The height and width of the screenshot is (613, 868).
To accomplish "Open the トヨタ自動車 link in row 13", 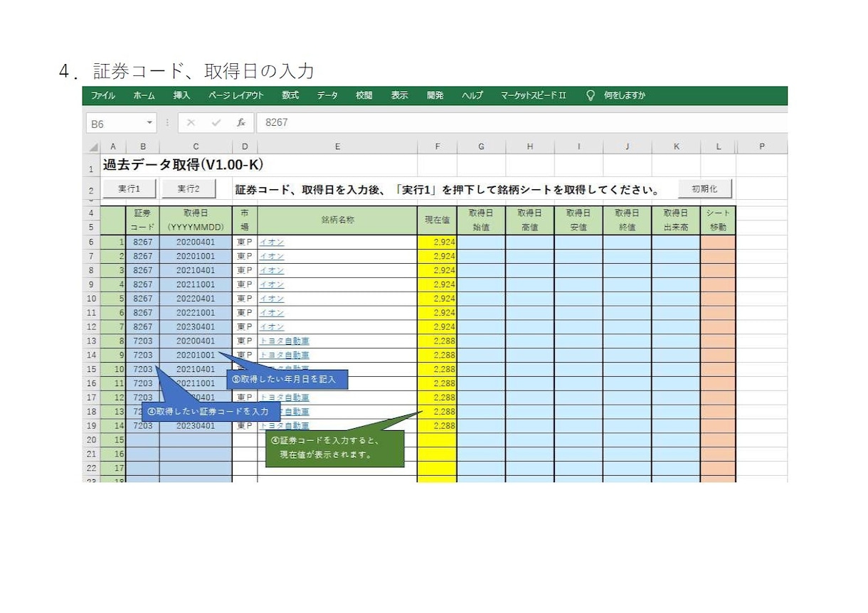I will (284, 341).
